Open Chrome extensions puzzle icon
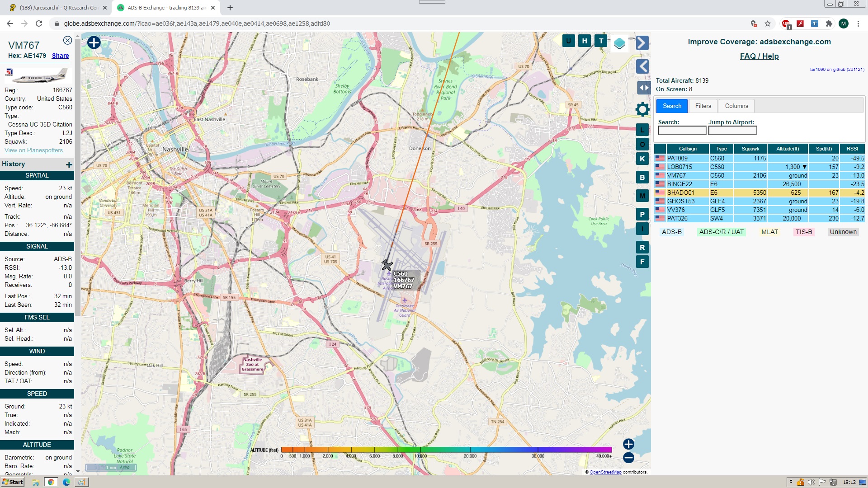 (829, 23)
